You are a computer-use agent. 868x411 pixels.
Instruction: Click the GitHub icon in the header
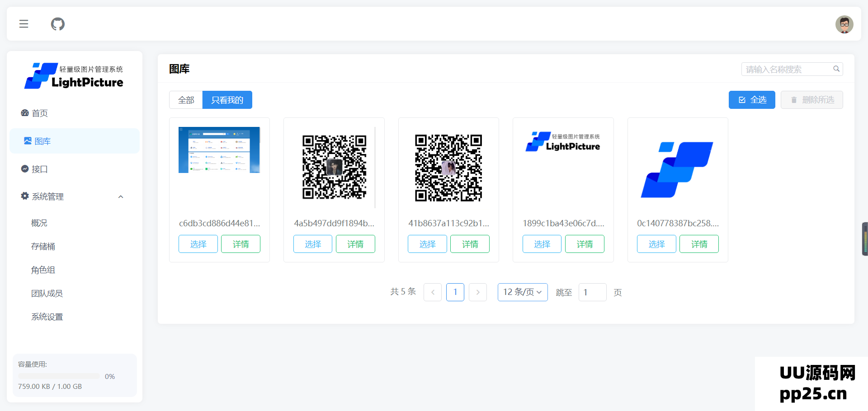57,24
